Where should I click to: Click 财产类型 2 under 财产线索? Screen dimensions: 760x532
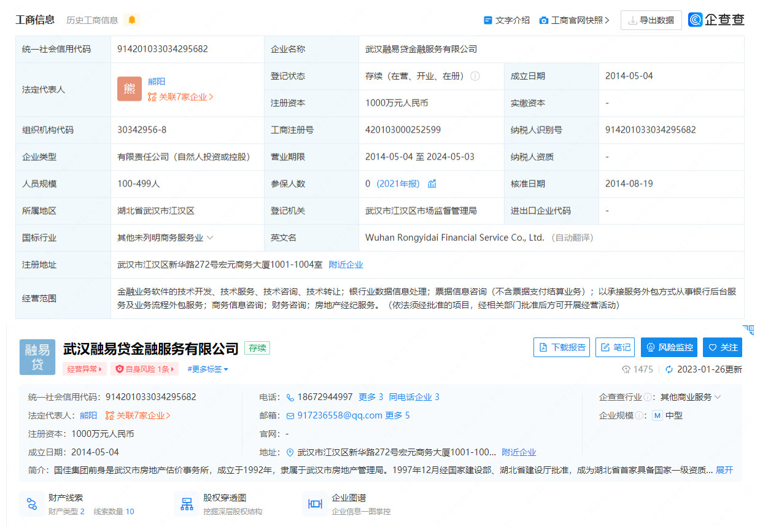66,512
